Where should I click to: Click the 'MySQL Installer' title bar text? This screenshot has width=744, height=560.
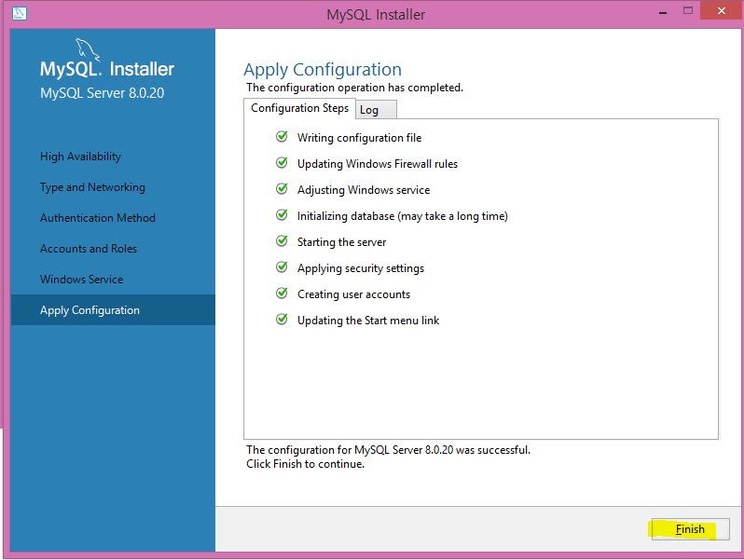[376, 15]
